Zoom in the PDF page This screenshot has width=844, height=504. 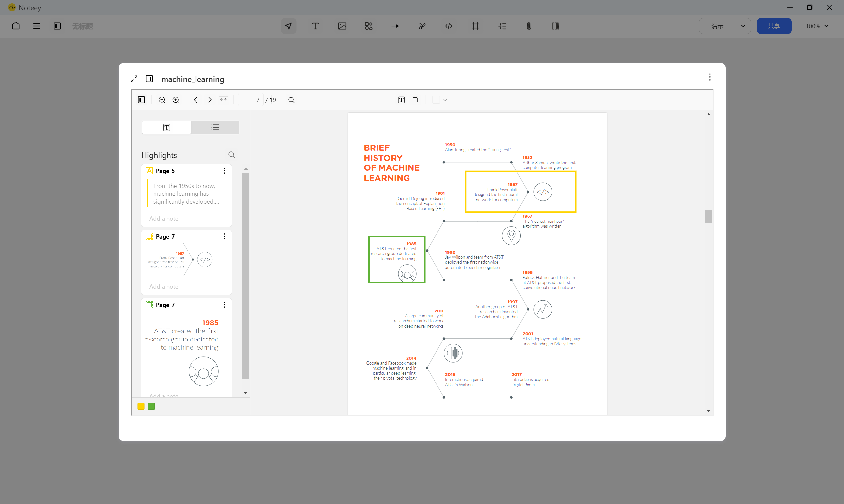(176, 100)
